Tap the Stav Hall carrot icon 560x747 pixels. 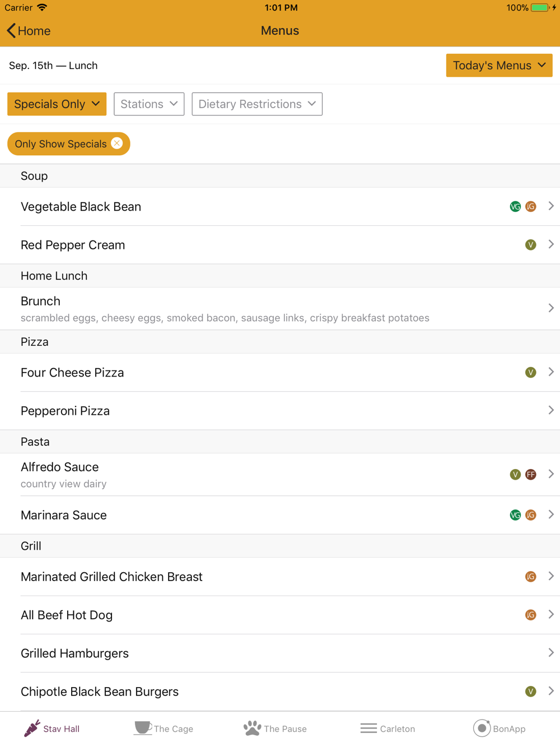point(32,728)
